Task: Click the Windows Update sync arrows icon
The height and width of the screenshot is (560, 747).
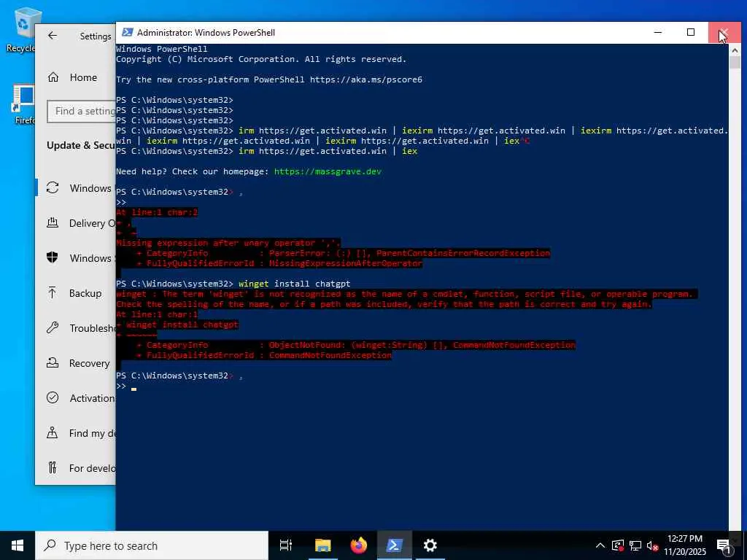Action: click(x=53, y=187)
